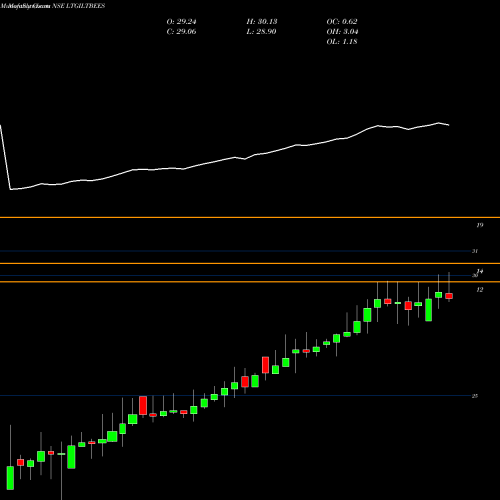500x500 pixels.
Task: Select the close price C: 29.06
Action: [181, 32]
